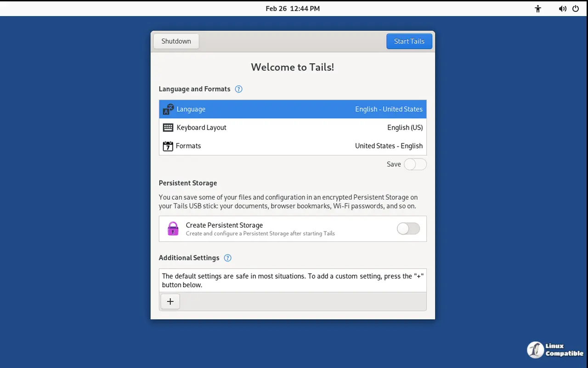Click the Language translation icon

(168, 109)
